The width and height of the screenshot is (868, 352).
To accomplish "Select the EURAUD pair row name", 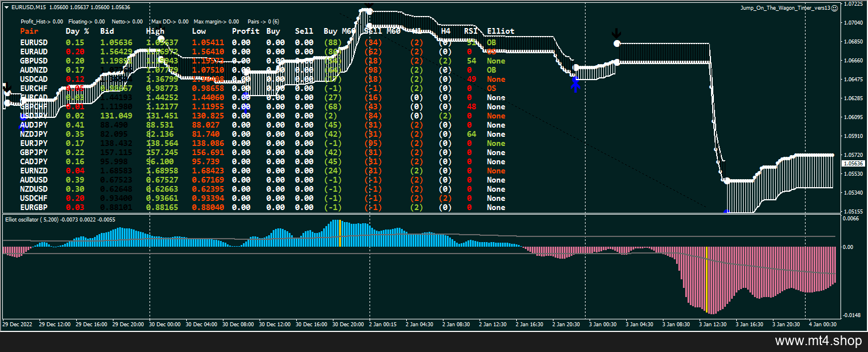I will [34, 52].
